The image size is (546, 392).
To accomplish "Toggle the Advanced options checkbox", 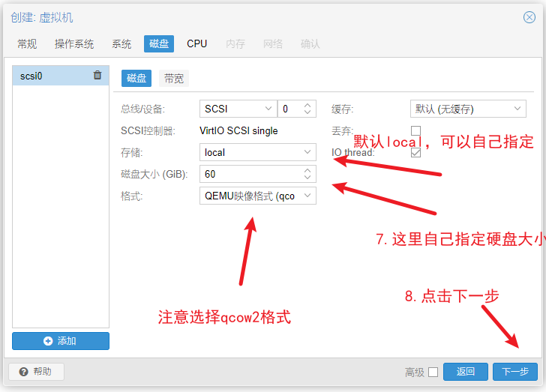I will click(x=432, y=372).
